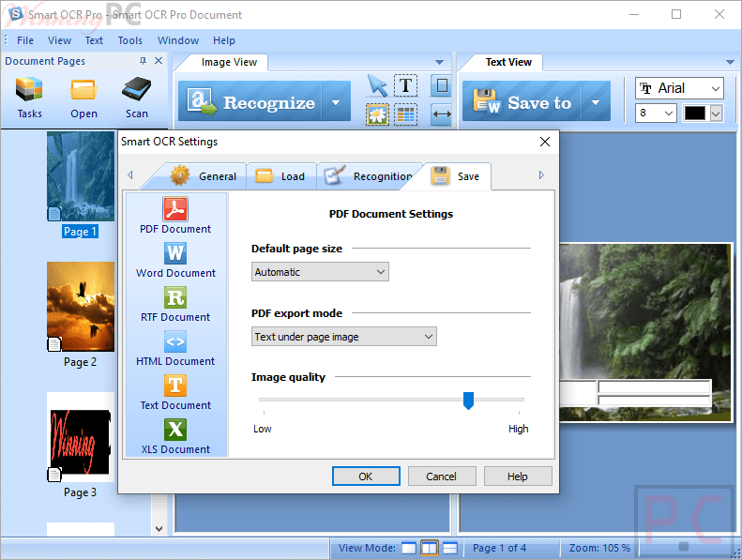The height and width of the screenshot is (560, 742).
Task: Open the Window menu
Action: (178, 40)
